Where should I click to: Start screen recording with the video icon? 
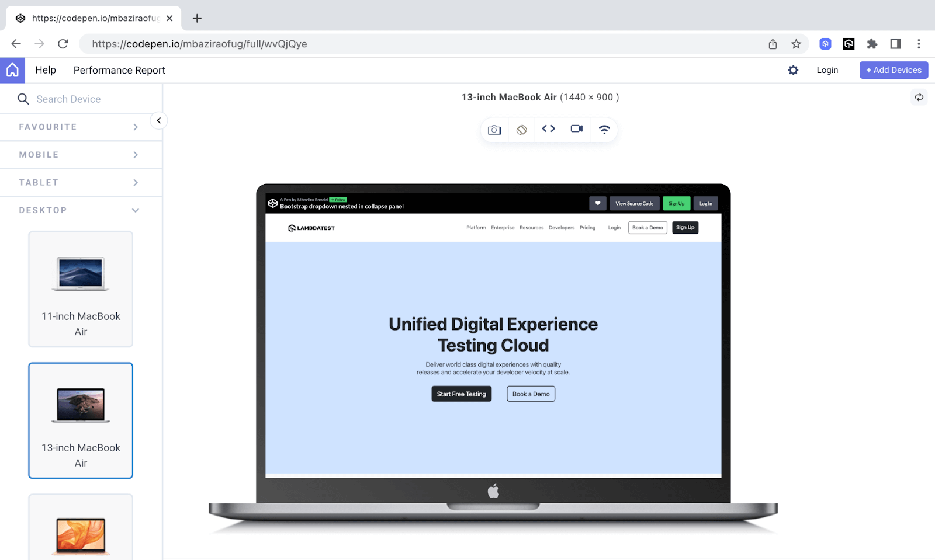pyautogui.click(x=577, y=128)
